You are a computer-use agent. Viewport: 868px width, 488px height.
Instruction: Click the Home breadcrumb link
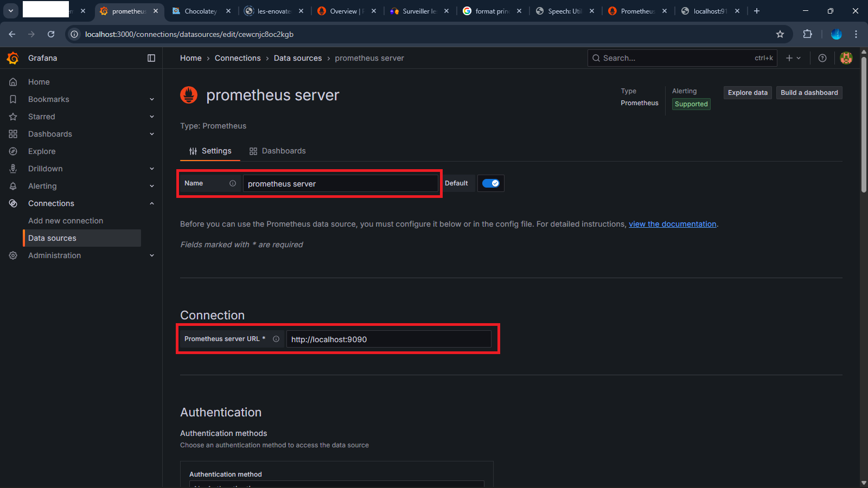tap(191, 58)
